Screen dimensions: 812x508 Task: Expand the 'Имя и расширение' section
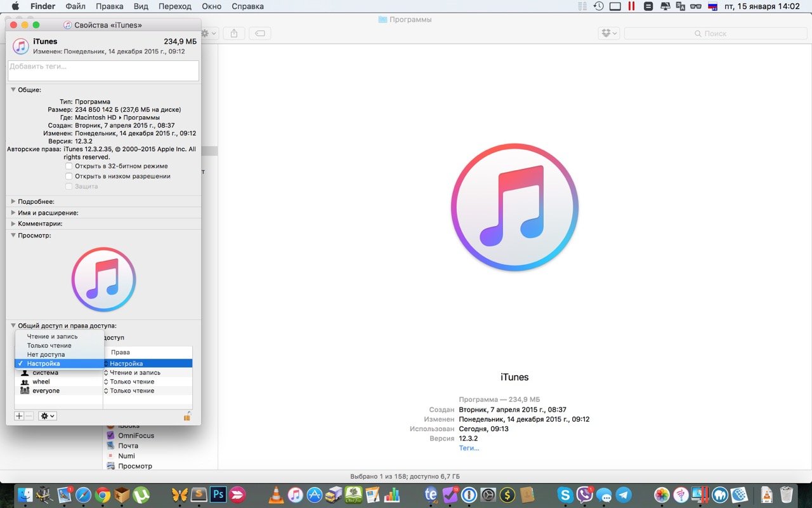[13, 213]
